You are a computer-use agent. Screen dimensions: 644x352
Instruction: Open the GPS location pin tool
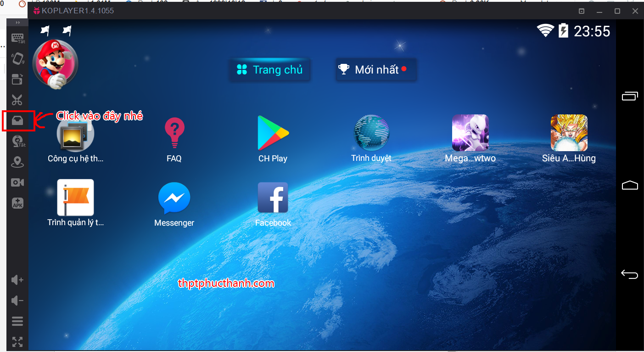pos(17,162)
